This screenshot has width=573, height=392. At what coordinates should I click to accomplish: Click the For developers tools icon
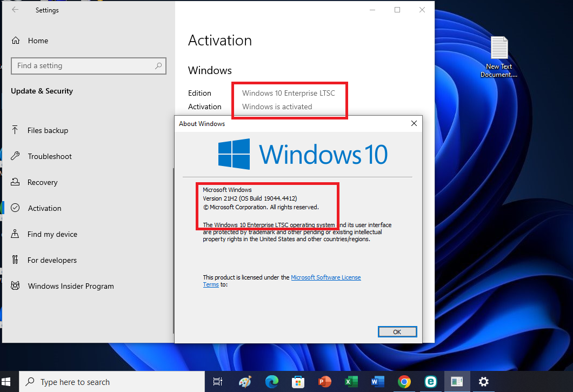click(15, 260)
